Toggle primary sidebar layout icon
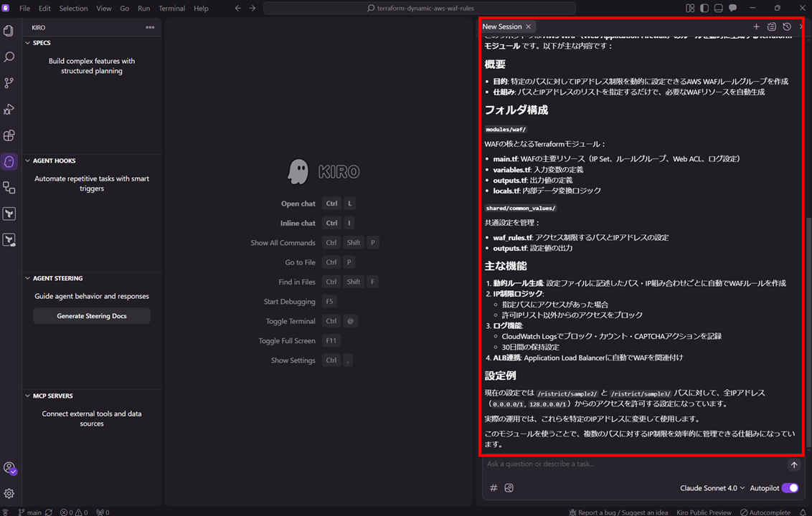 click(x=704, y=9)
